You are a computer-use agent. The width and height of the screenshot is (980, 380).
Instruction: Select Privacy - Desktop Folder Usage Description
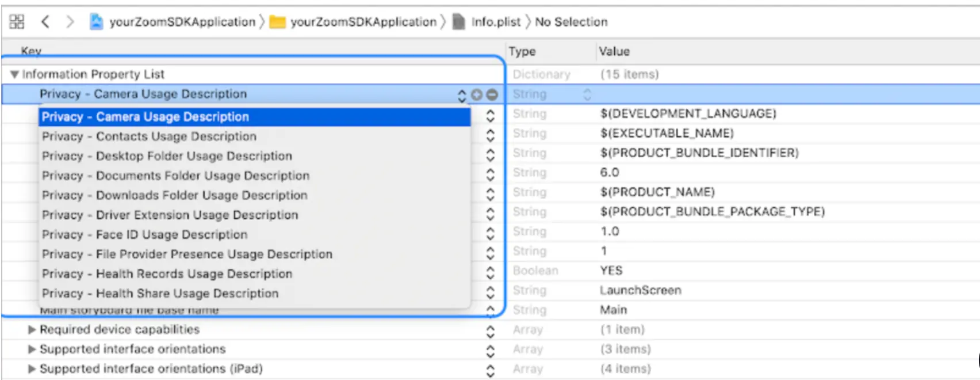point(254,156)
